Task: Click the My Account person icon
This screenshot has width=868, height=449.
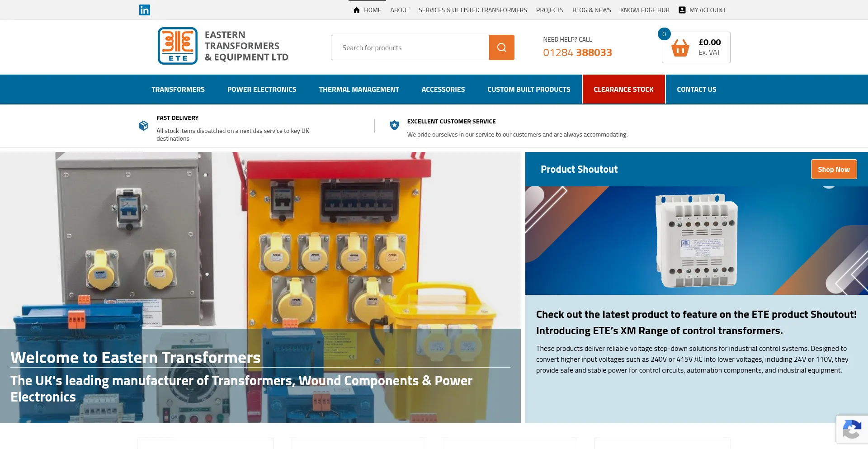Action: (682, 10)
